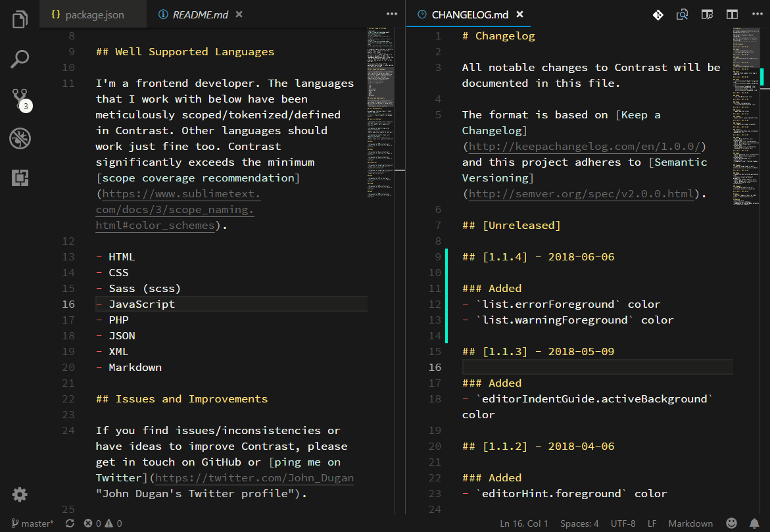Image resolution: width=770 pixels, height=532 pixels.
Task: Click the CHANGELOG minimap
Action: click(x=746, y=117)
